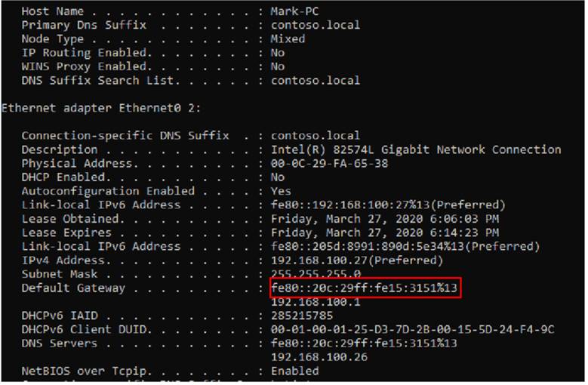Viewport: 588px width, 385px height.
Task: Click the Primary Dns Suffix contoso.local value
Action: pos(316,25)
